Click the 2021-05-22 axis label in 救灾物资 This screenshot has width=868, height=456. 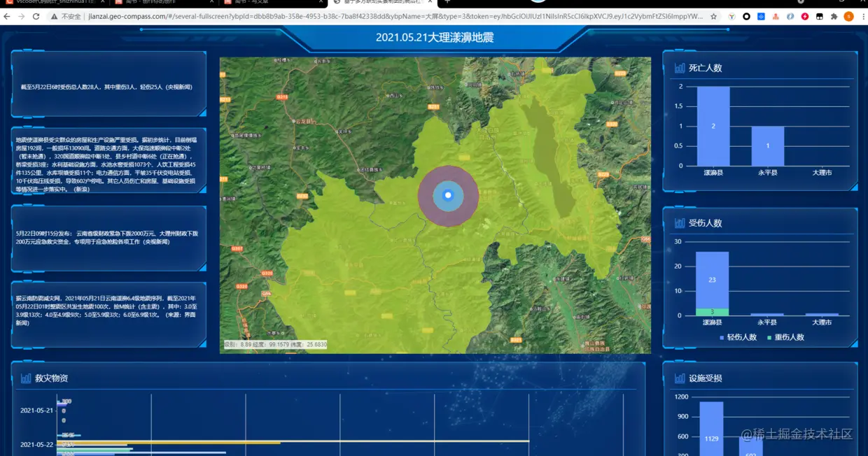(37, 445)
